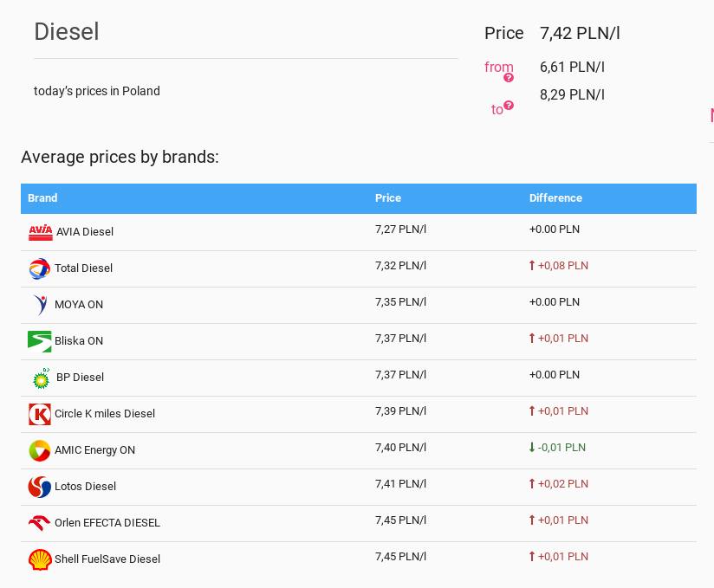Click the Bliska green logo
This screenshot has height=588, width=714.
(40, 341)
